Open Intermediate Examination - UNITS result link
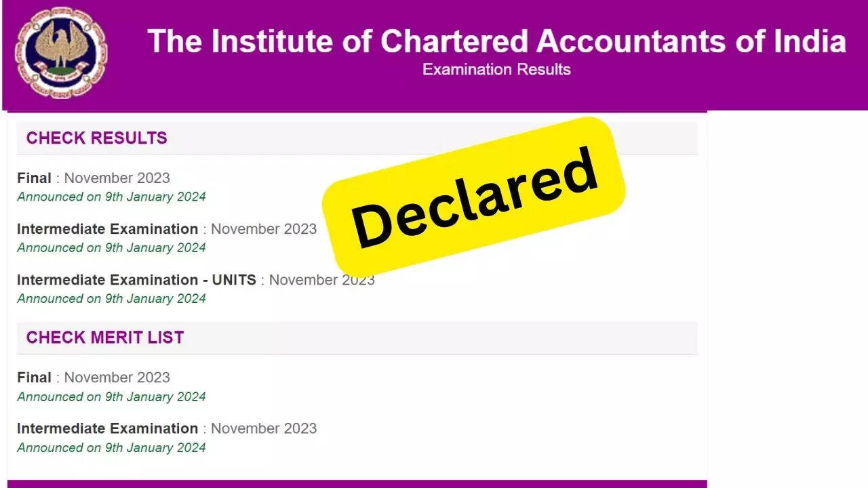The width and height of the screenshot is (868, 488). 136,280
